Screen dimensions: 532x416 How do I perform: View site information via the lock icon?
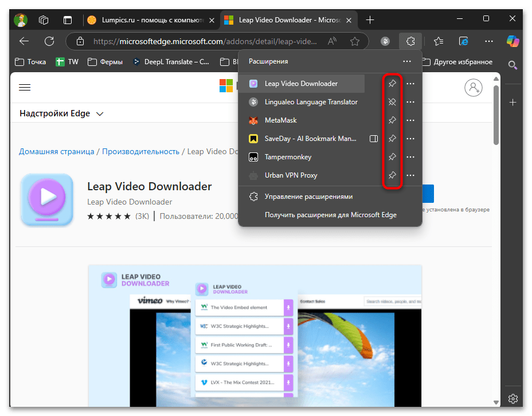click(80, 41)
